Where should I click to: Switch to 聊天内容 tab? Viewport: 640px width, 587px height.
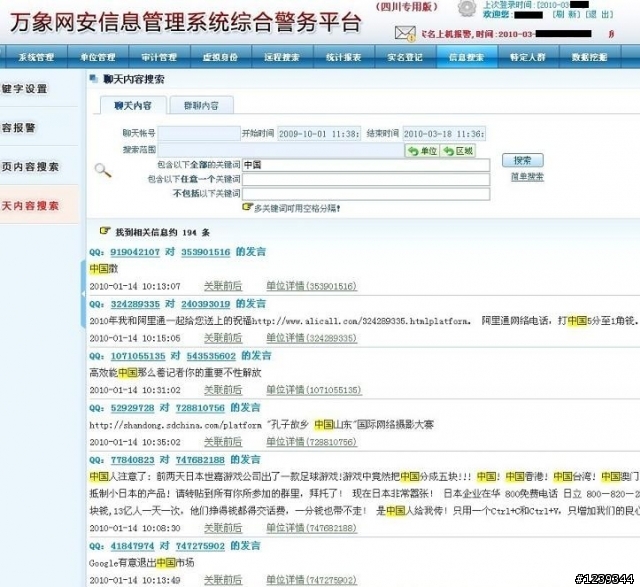[133, 106]
